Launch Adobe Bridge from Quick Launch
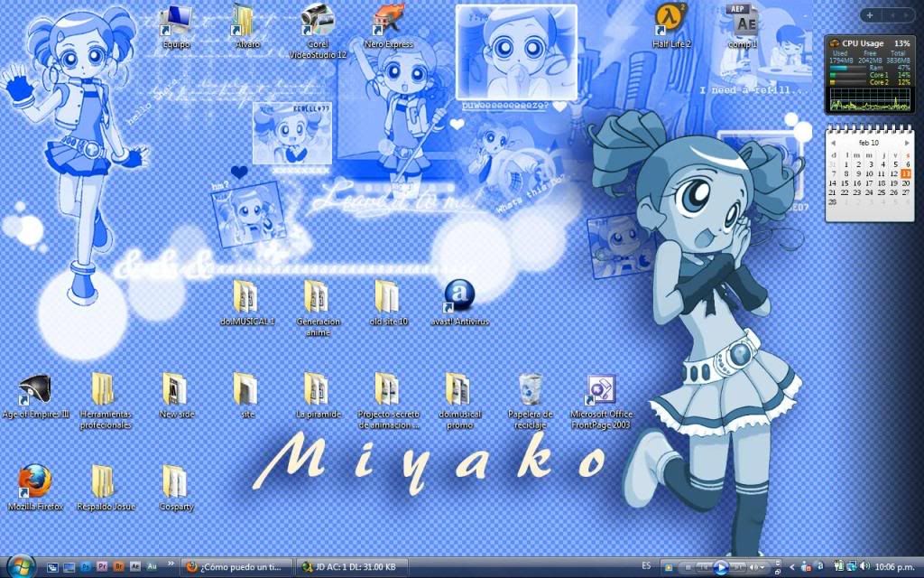This screenshot has height=578, width=924. tap(118, 567)
